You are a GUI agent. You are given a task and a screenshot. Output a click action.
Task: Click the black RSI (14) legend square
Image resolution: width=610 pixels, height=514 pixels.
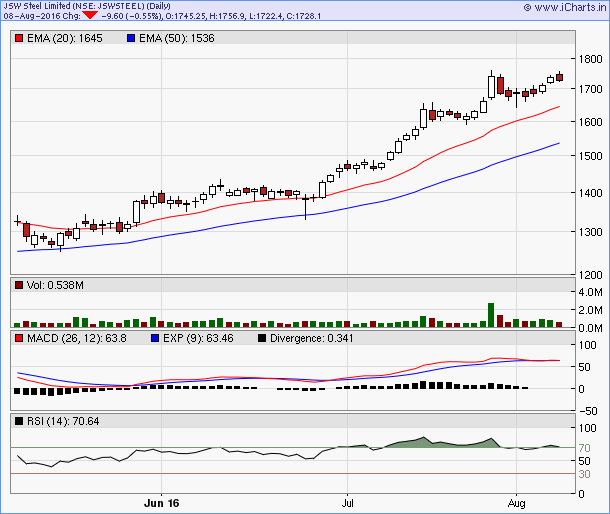coord(19,421)
